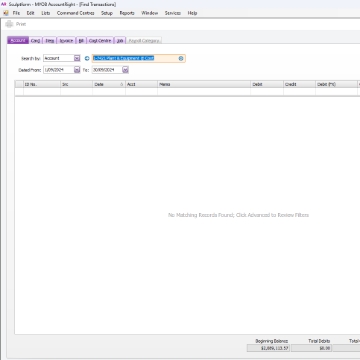Open the Edit menu
Viewport: 360px width, 360px height.
pos(31,13)
